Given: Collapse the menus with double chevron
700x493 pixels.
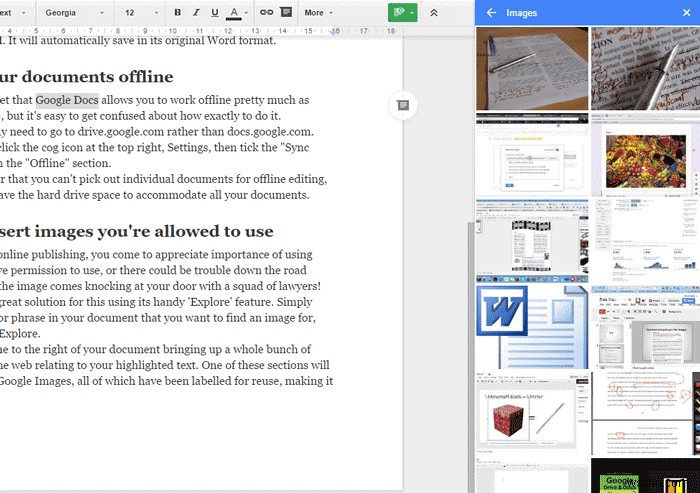Looking at the screenshot, I should click(x=434, y=13).
